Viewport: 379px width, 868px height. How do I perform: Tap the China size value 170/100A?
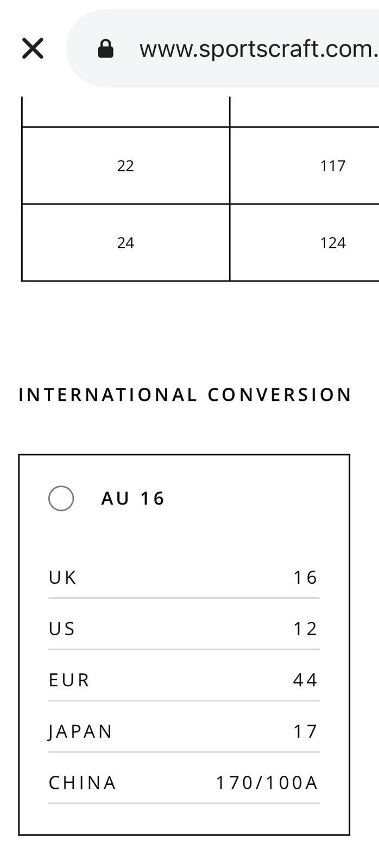coord(267,782)
